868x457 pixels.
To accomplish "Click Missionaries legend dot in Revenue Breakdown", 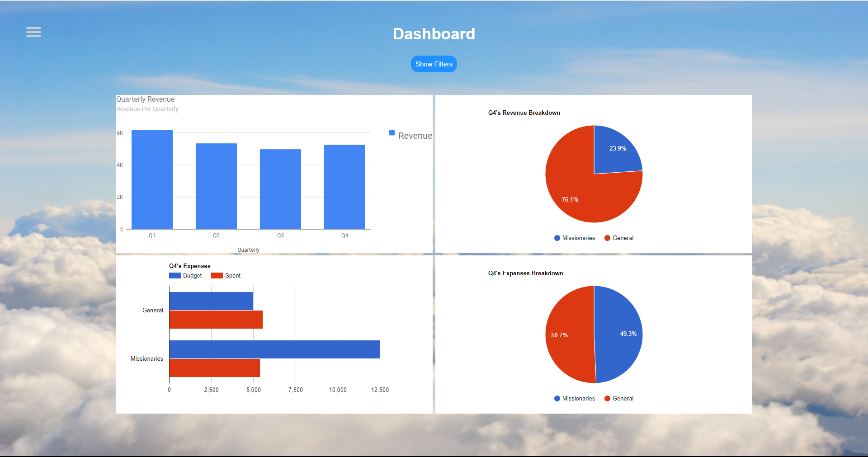I will [x=557, y=238].
